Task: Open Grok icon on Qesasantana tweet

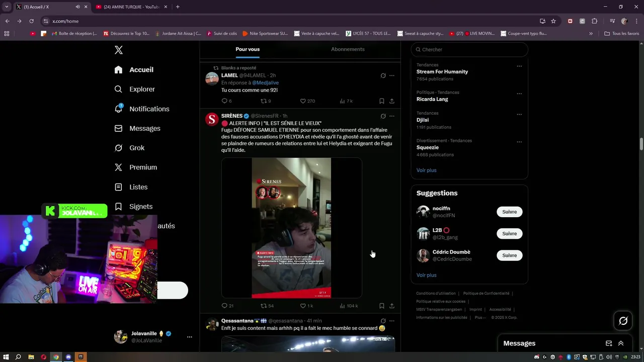Action: 383,321
